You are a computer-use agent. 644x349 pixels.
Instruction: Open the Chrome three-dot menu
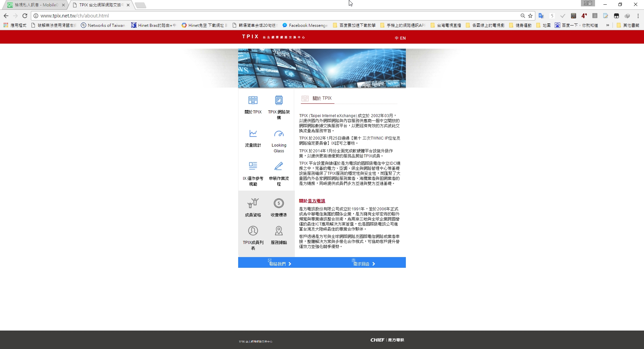click(638, 16)
